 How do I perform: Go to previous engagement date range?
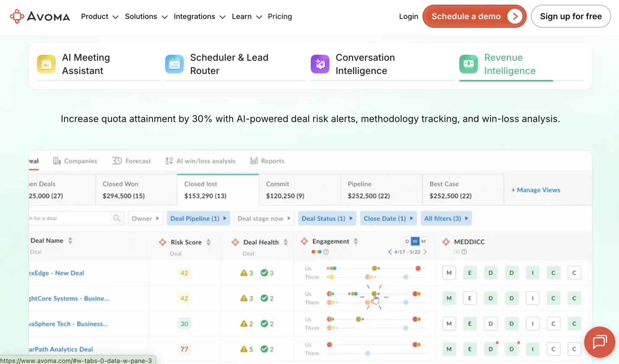tap(390, 252)
